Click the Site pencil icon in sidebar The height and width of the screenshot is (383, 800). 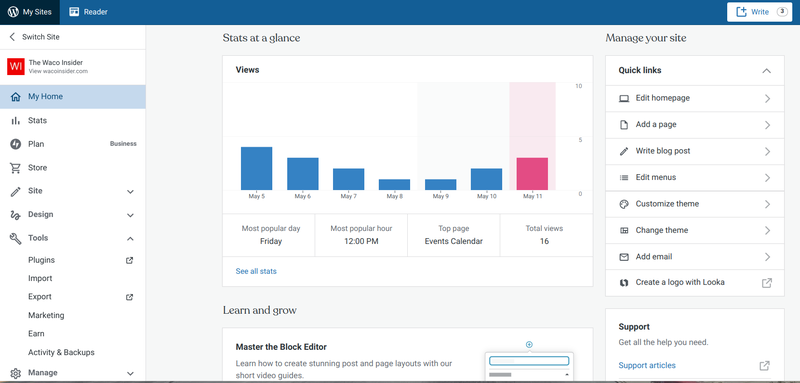(x=16, y=191)
